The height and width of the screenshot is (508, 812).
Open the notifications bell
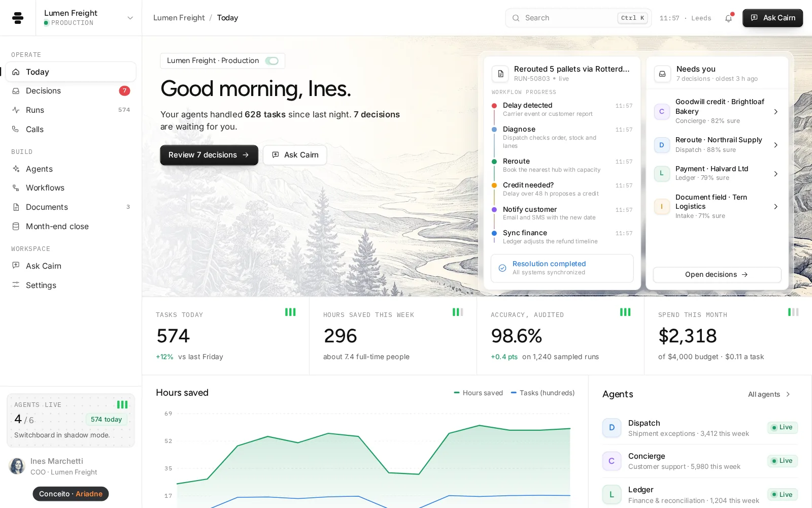point(729,18)
